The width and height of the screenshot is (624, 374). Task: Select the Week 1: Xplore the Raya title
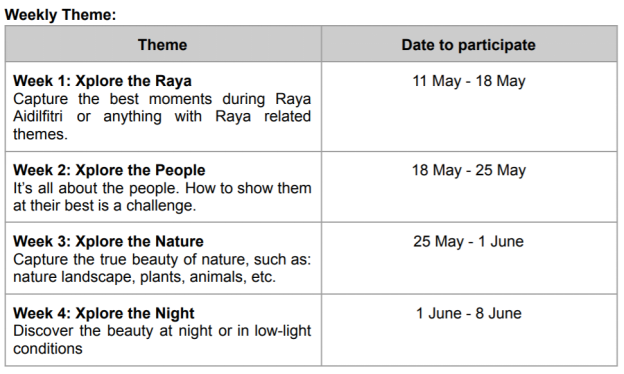click(x=102, y=81)
